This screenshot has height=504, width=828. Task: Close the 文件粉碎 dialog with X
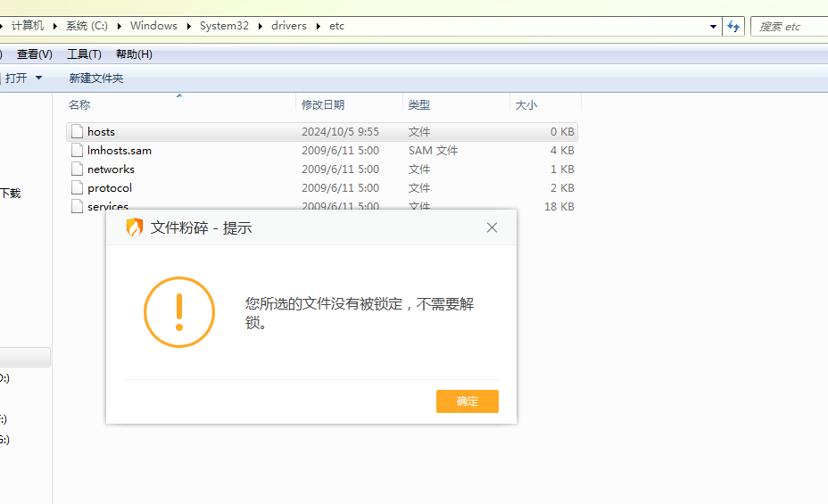pos(492,227)
